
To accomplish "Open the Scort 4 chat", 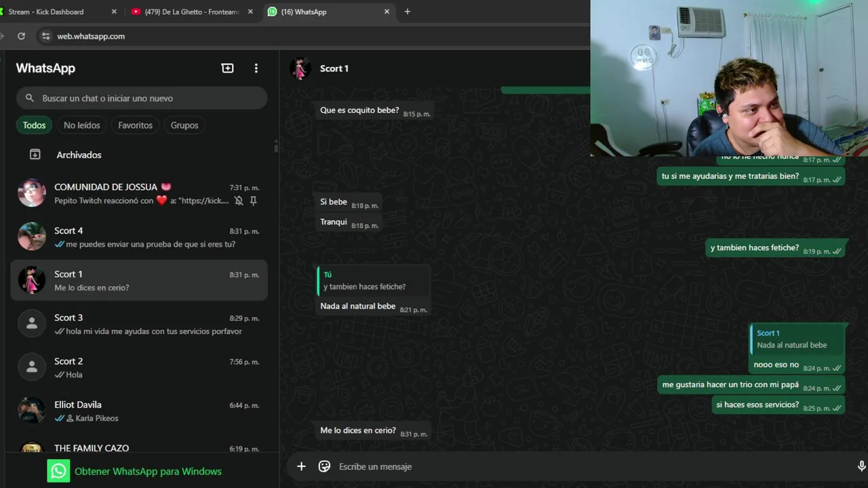I will pyautogui.click(x=138, y=237).
